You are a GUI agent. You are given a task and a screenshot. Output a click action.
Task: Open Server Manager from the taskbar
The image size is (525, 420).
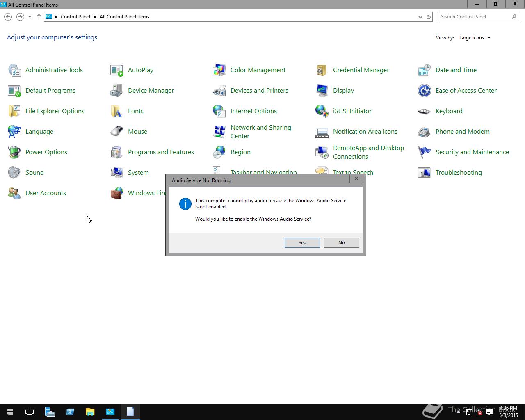(x=50, y=412)
